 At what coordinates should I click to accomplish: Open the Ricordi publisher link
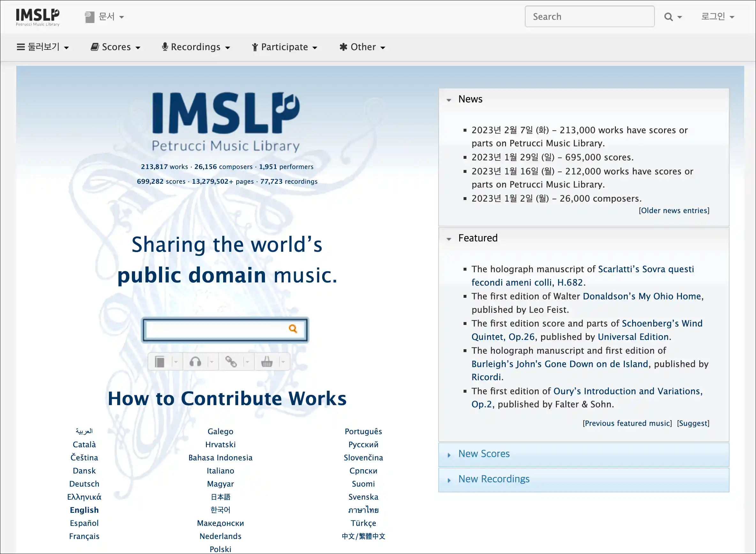coord(486,377)
